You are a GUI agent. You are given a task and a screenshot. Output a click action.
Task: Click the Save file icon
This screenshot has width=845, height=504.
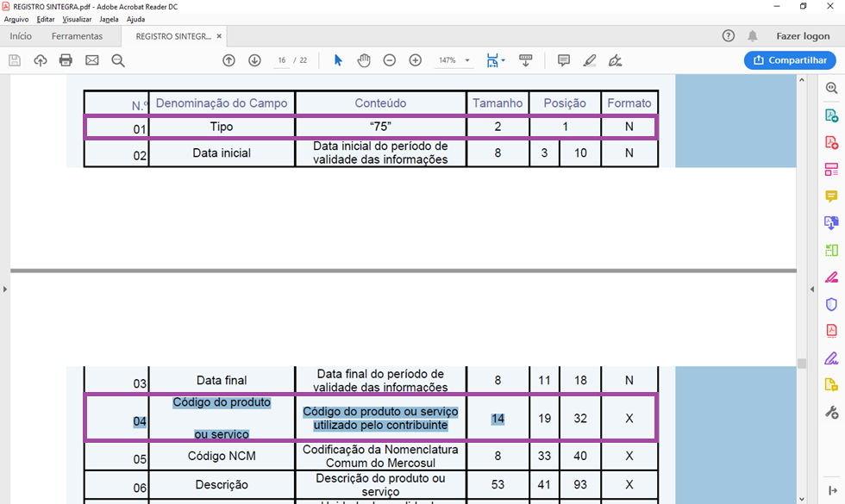tap(15, 60)
